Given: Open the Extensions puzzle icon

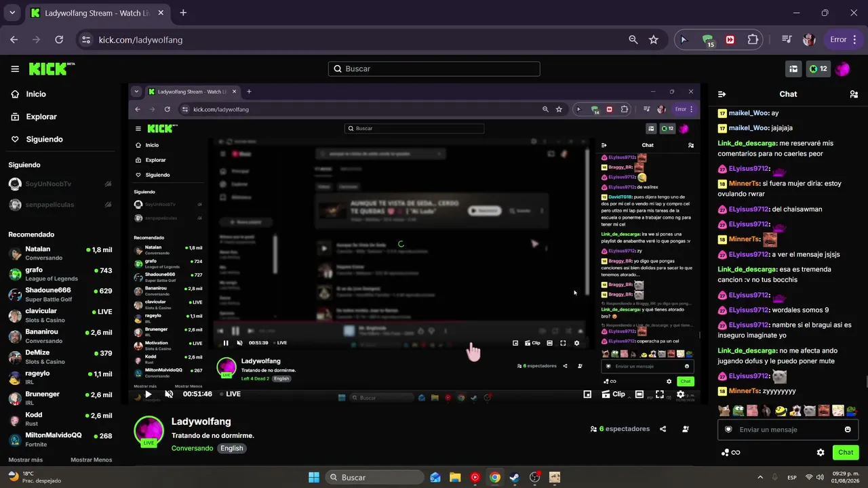Looking at the screenshot, I should pos(753,39).
